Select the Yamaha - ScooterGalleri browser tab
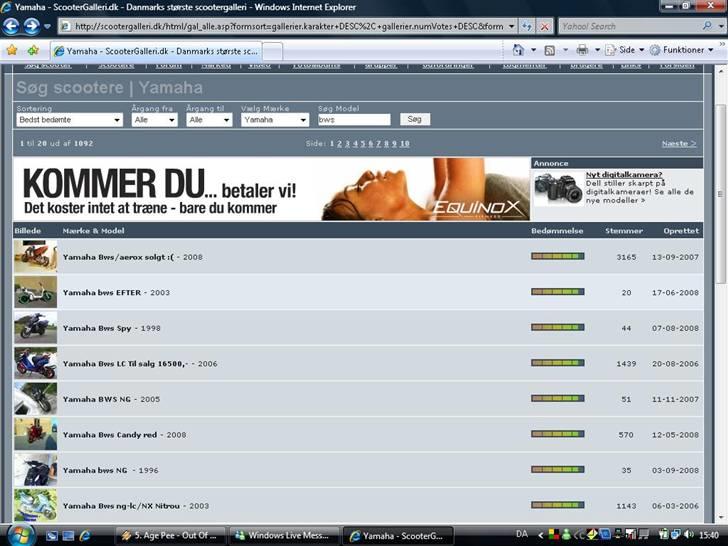The height and width of the screenshot is (546, 728). coord(155,50)
